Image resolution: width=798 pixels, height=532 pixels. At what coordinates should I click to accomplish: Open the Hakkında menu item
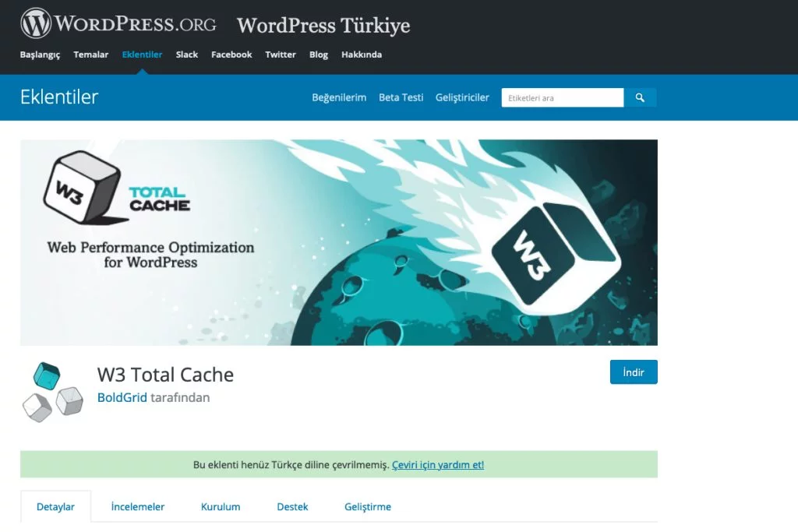[362, 55]
